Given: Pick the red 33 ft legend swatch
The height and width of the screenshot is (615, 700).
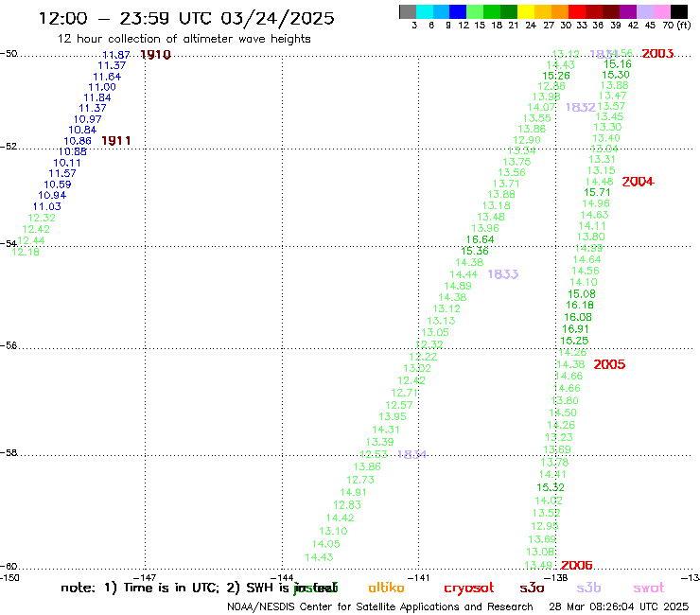Looking at the screenshot, I should (577, 11).
